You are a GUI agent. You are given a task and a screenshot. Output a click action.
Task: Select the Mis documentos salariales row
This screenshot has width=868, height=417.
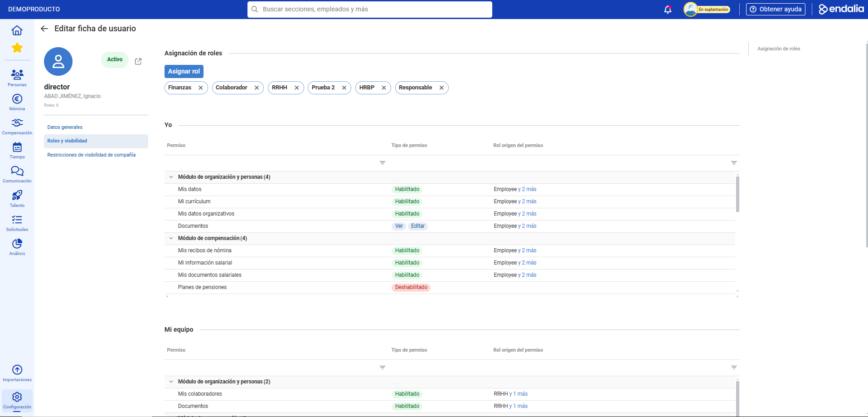(450, 275)
